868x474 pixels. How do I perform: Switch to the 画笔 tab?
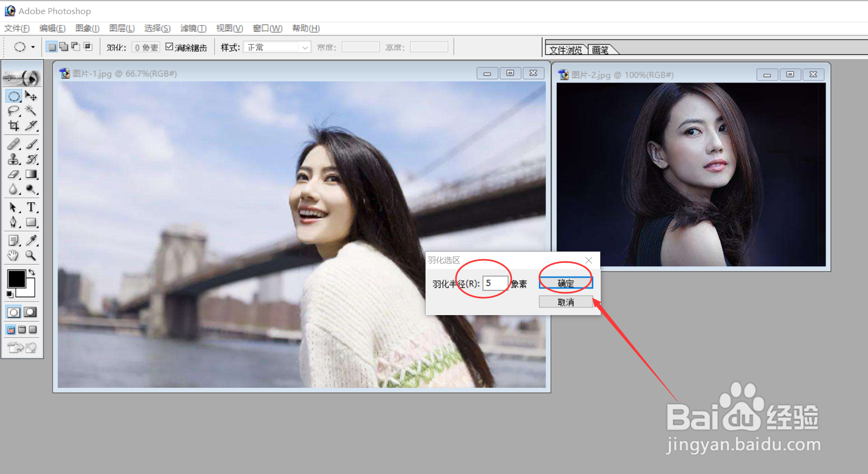point(601,50)
